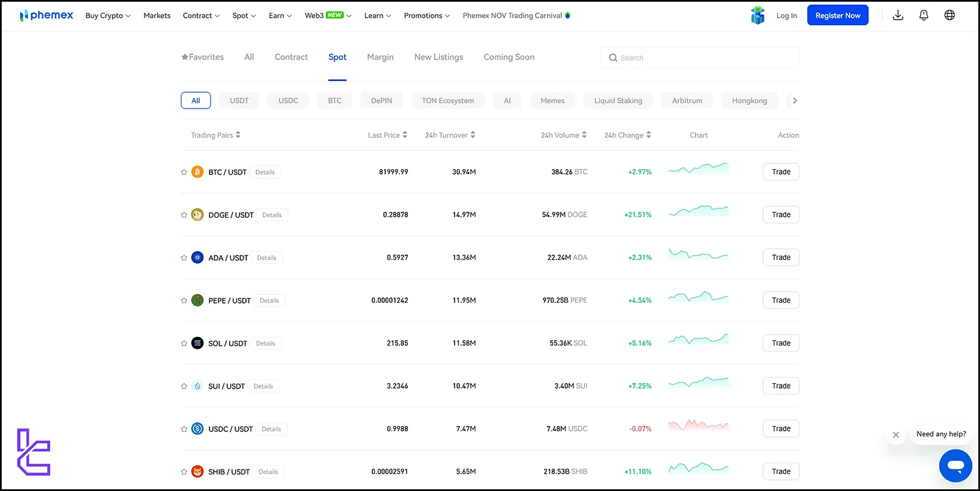Expand the Contract nav dropdown
This screenshot has height=491, width=980.
201,15
